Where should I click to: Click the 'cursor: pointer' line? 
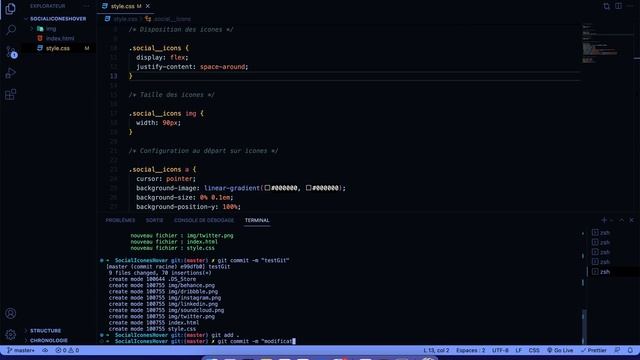[166, 179]
